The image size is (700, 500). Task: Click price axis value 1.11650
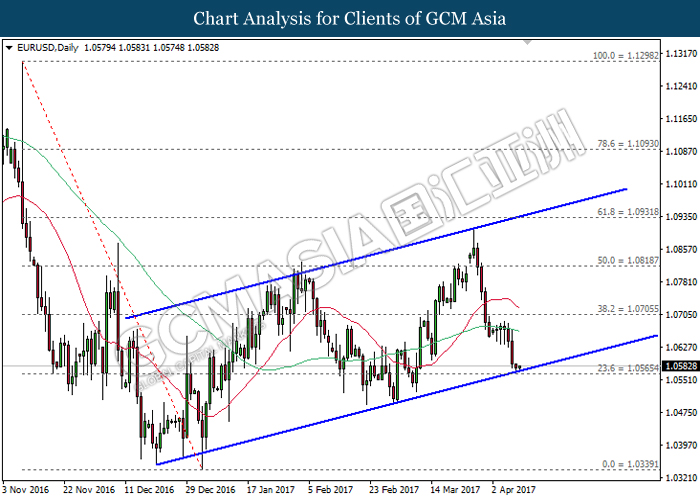[x=681, y=119]
